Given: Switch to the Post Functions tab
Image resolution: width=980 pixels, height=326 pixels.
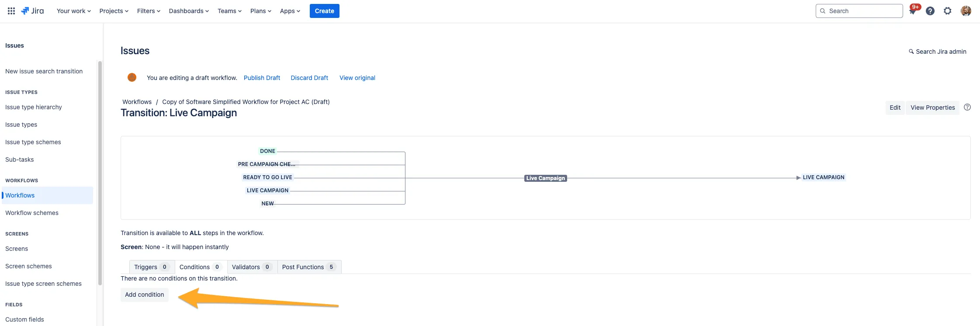Looking at the screenshot, I should [x=309, y=267].
